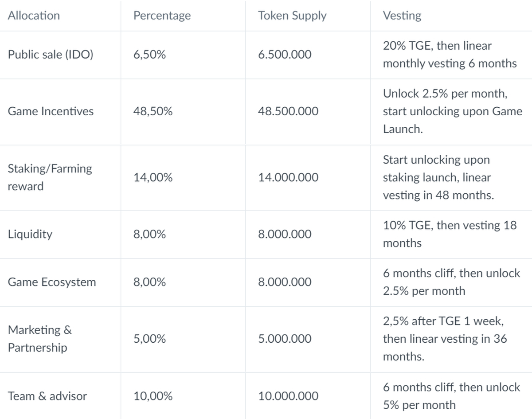Click the 14.000.000 token supply cell
Viewport: 532px width, 419px height.
[288, 177]
